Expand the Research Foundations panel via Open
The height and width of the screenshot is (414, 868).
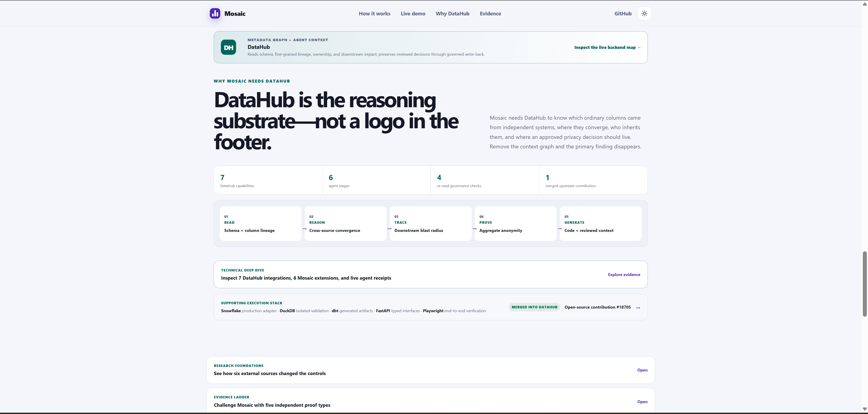pyautogui.click(x=642, y=370)
